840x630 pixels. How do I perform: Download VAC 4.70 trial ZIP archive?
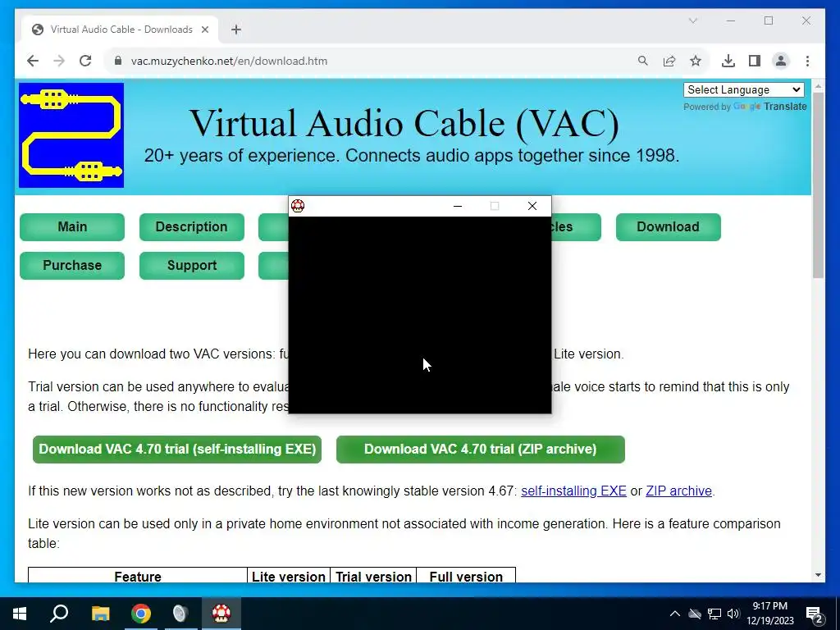481,450
